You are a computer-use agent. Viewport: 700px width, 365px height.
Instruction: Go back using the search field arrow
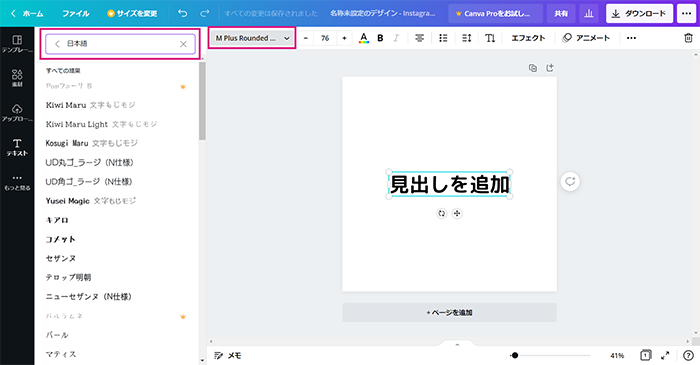(x=57, y=44)
